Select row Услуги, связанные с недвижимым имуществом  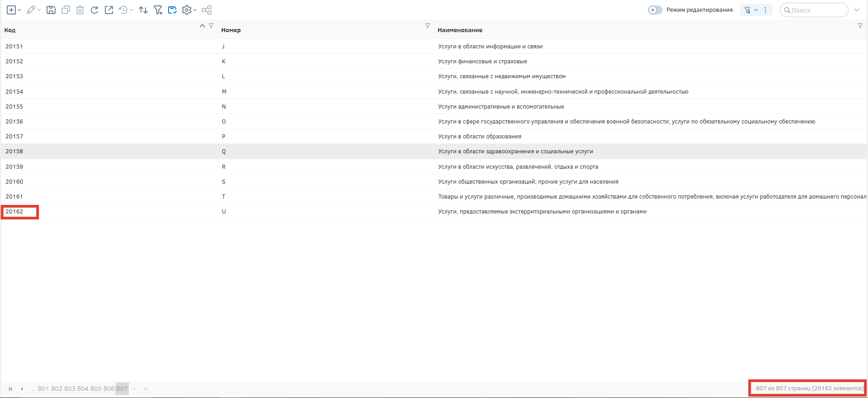(x=434, y=76)
